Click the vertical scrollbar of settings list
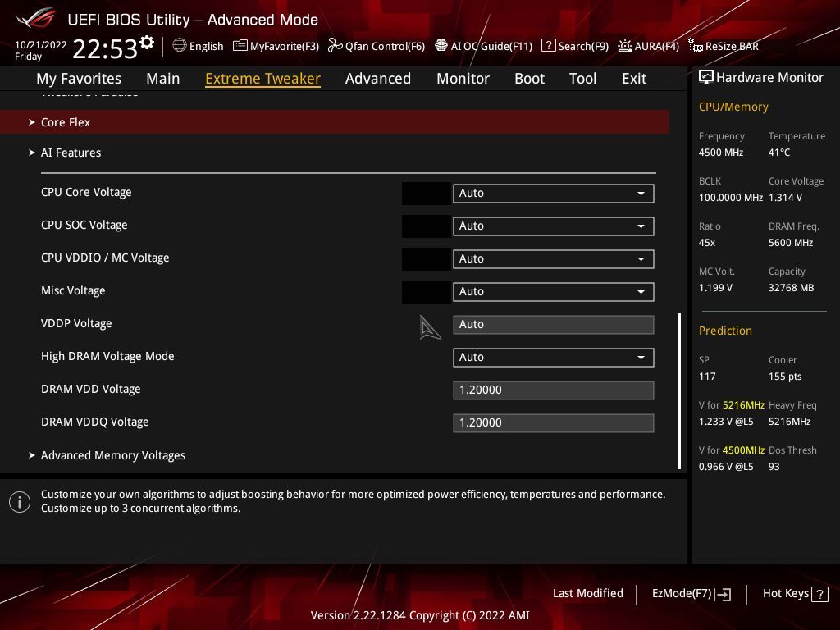Viewport: 840px width, 630px height. pyautogui.click(x=679, y=391)
